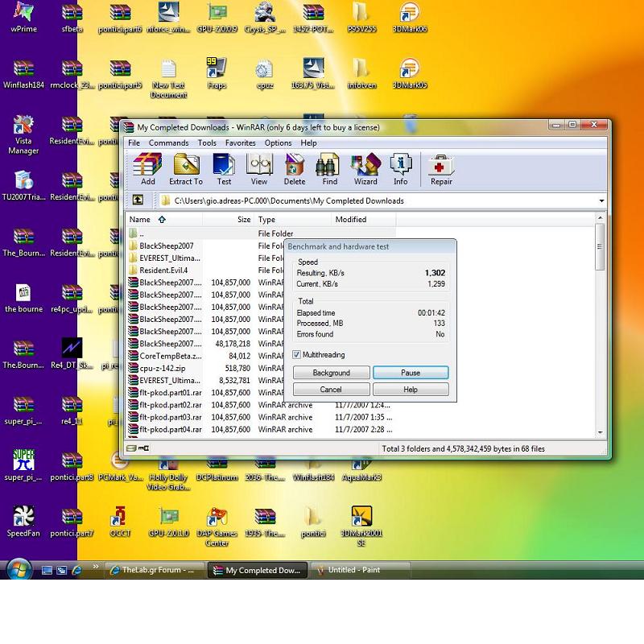644x644 pixels.
Task: Select 3DMark06 desktop shortcut
Action: pyautogui.click(x=410, y=17)
